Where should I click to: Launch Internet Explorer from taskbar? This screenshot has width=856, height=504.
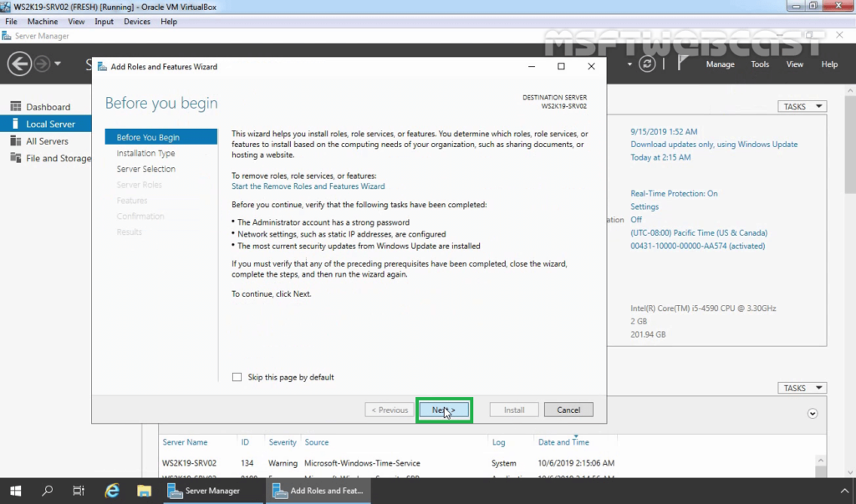pos(112,491)
